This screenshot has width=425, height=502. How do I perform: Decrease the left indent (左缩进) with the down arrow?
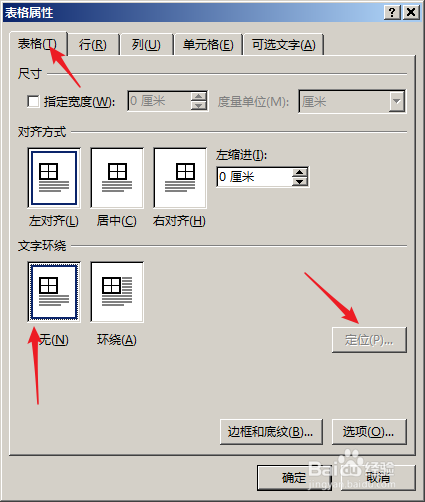click(x=299, y=181)
